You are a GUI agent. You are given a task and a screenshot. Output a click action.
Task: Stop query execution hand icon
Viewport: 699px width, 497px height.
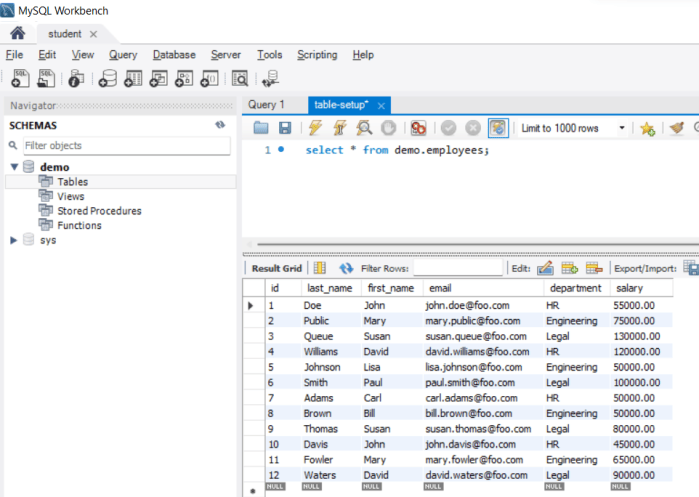tap(388, 128)
